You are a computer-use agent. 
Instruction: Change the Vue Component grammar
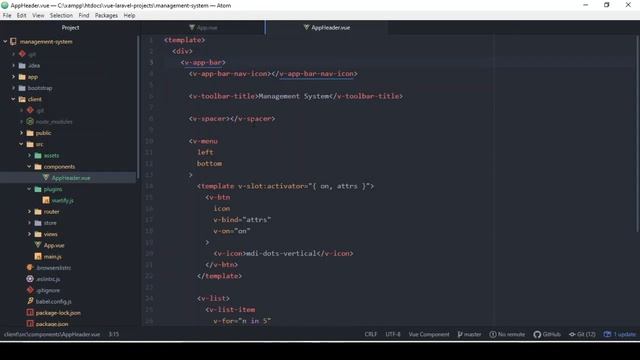point(429,334)
